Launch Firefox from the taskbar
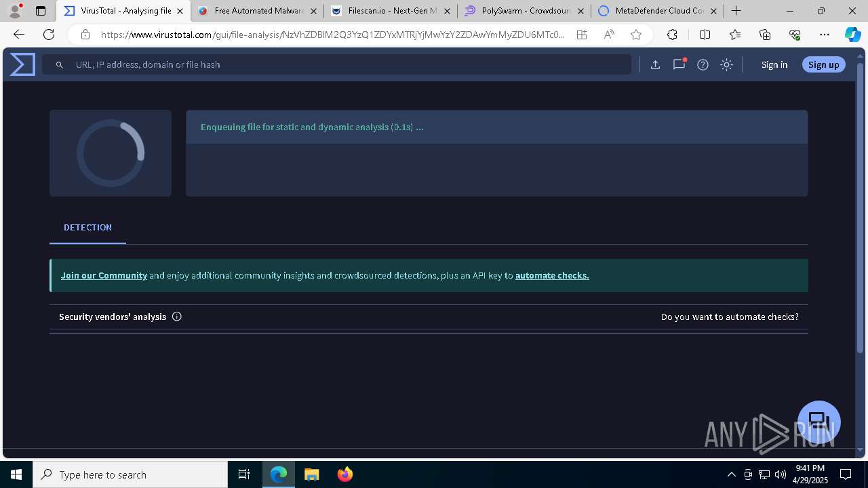 click(x=344, y=474)
